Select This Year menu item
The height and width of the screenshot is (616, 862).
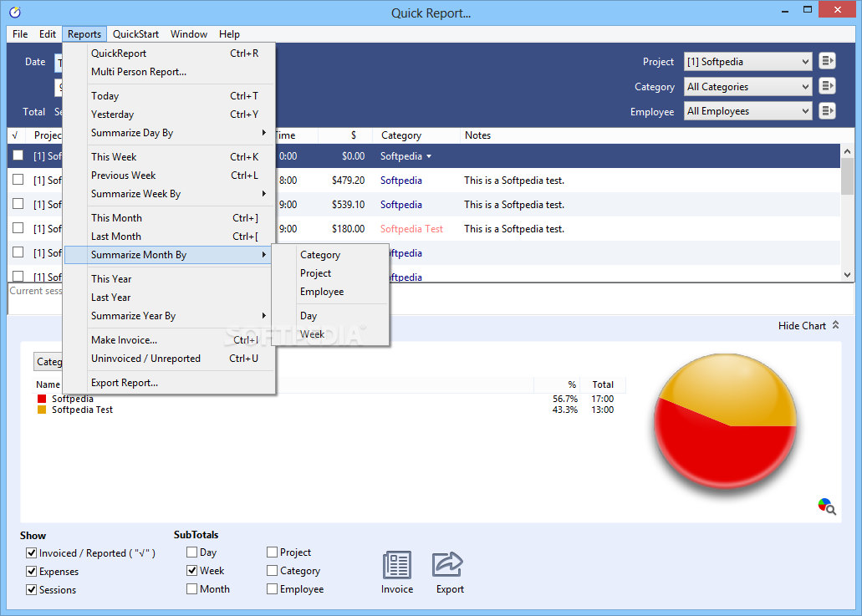point(170,279)
